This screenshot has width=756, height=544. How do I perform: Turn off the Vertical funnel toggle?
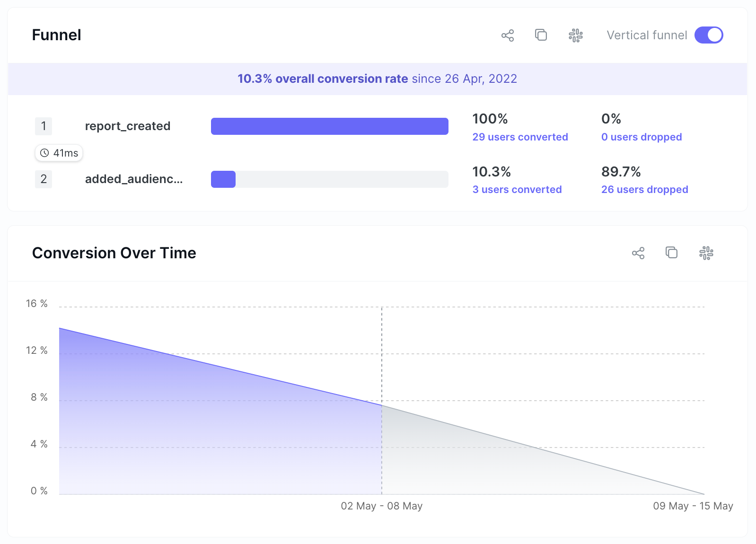[x=708, y=35]
